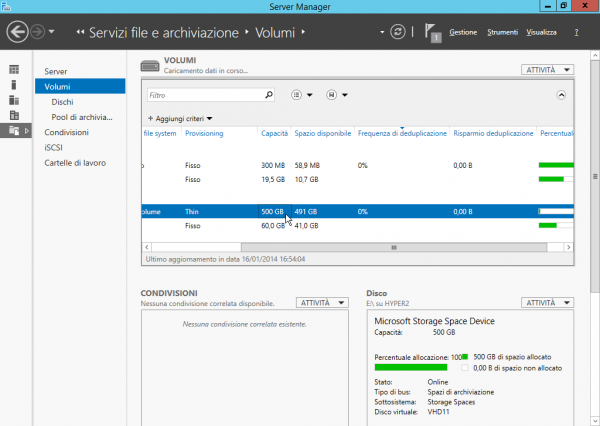The height and width of the screenshot is (426, 600).
Task: Select the fourth server role sidebar icon
Action: [x=14, y=115]
